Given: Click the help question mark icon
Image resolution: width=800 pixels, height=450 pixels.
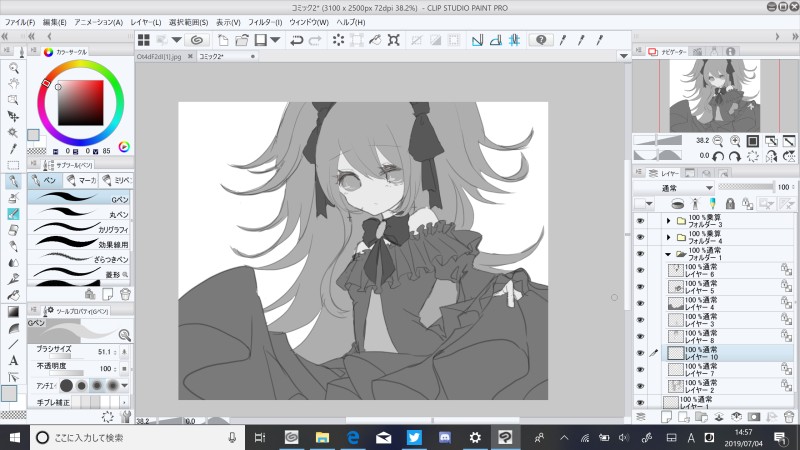Looking at the screenshot, I should (541, 40).
